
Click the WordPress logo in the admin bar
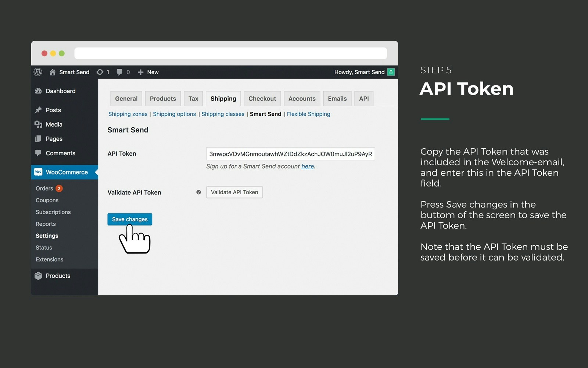tap(38, 72)
